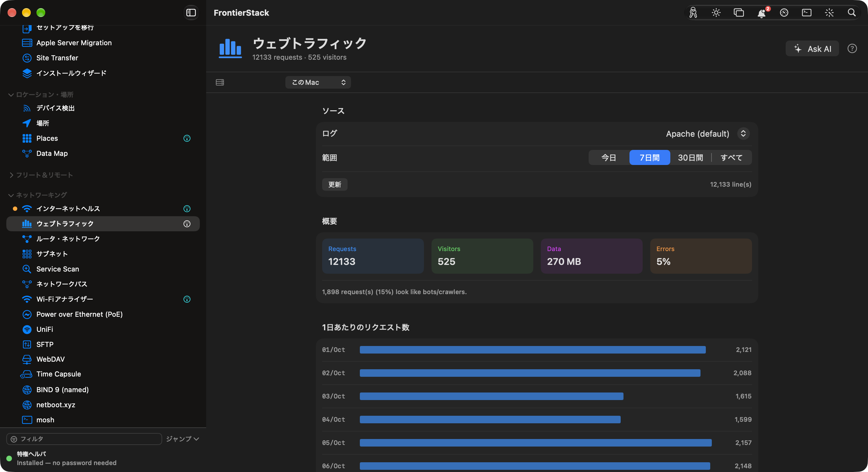Screen dimensions: 868x472
Task: Select 今日 range segment
Action: (x=609, y=158)
